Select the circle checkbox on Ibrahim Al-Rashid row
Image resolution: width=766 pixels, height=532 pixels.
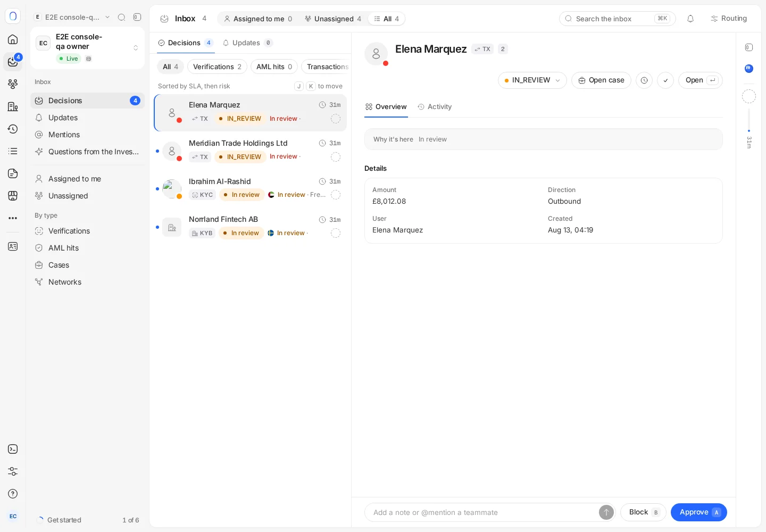pos(336,195)
